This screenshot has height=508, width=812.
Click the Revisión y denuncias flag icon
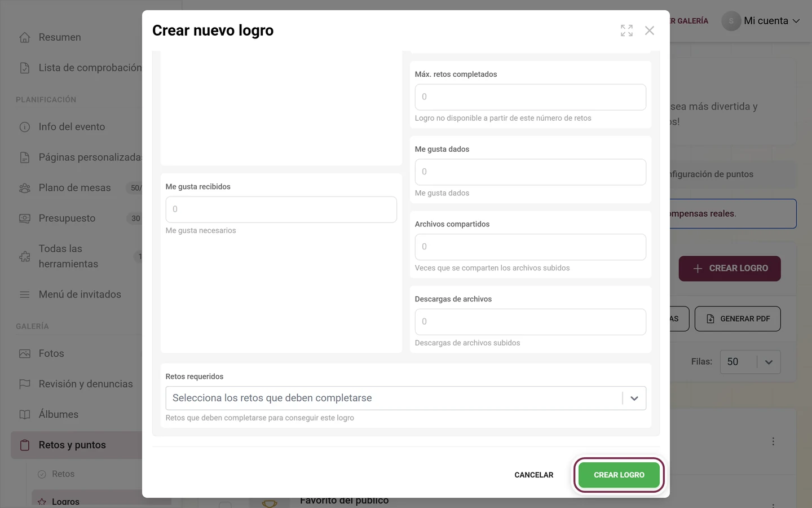pos(25,384)
